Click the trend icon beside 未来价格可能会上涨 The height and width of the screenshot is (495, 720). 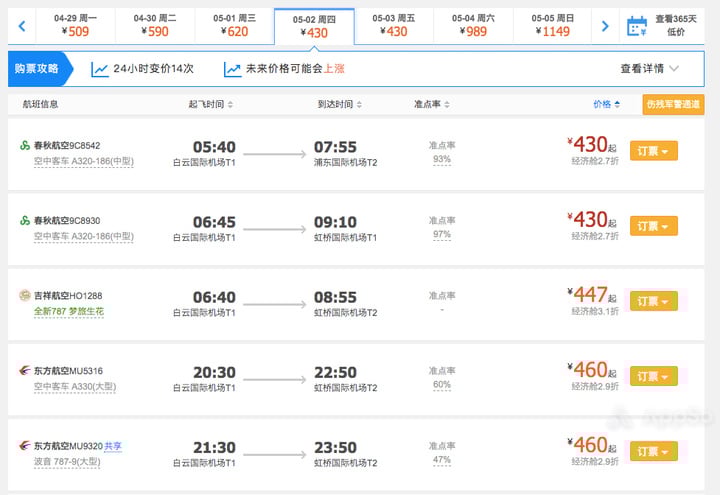tap(232, 69)
